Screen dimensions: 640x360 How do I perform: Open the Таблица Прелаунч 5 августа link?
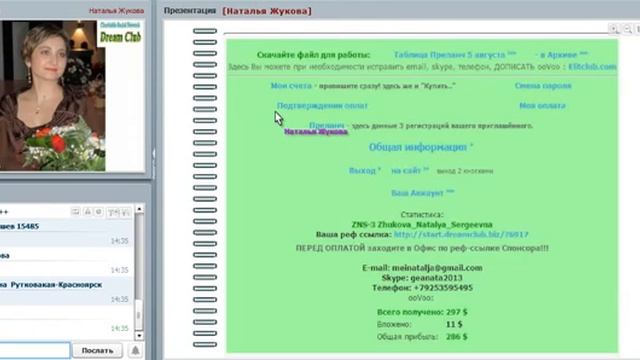point(455,54)
